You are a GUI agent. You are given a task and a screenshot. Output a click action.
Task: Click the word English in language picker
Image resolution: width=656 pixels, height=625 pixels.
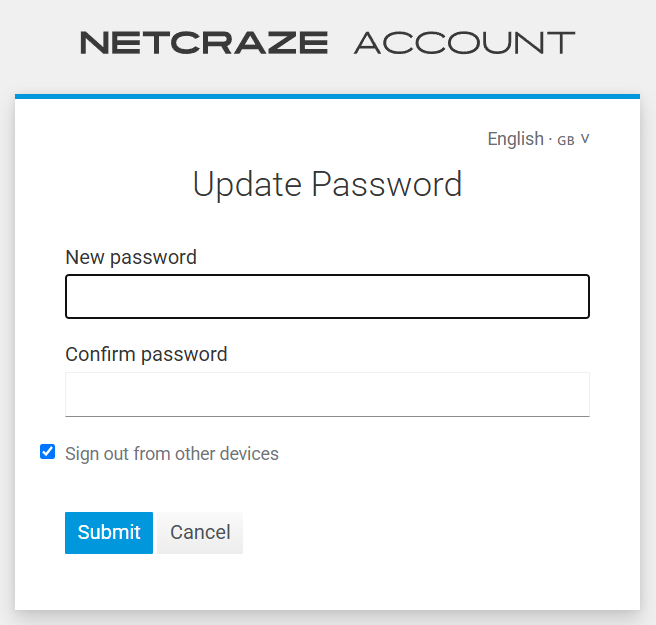(x=515, y=139)
